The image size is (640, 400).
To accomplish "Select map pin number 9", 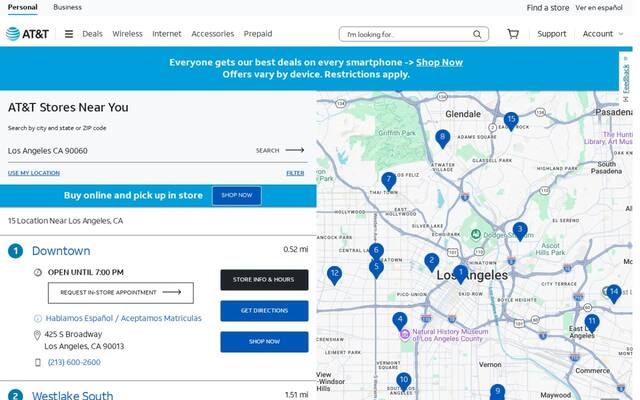I will tap(497, 392).
